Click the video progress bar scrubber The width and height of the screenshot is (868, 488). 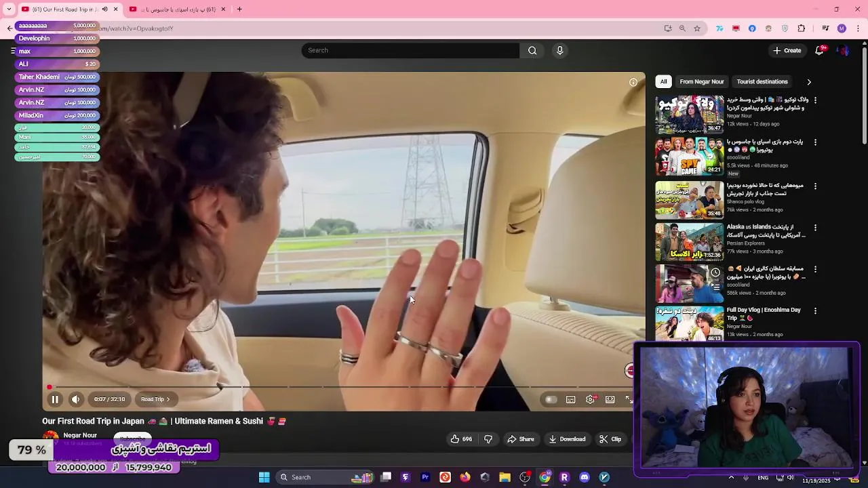point(49,387)
